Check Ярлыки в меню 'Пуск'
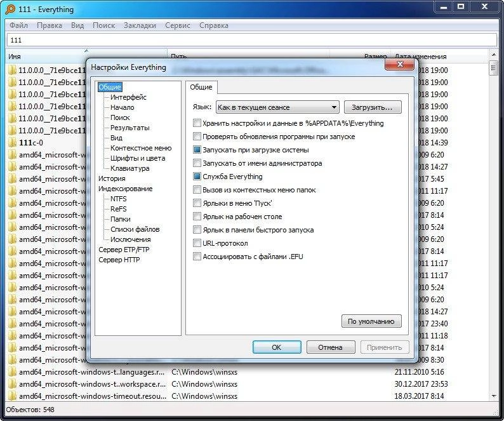The height and width of the screenshot is (421, 504). (197, 203)
